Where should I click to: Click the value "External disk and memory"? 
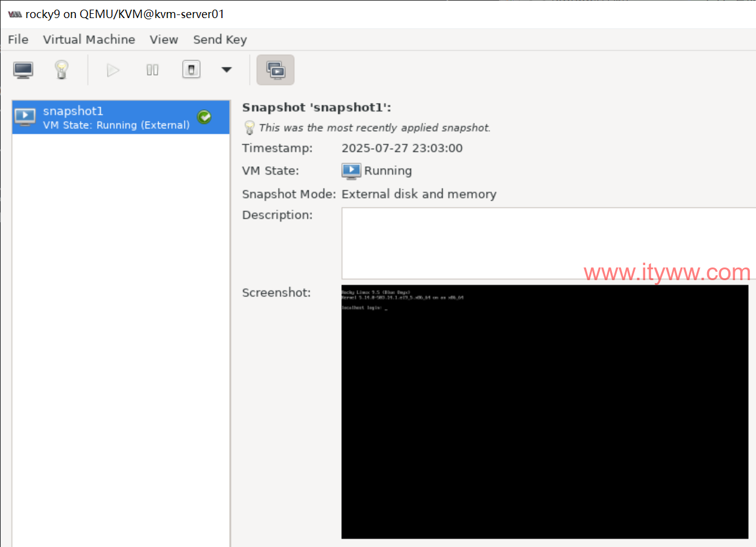click(419, 194)
